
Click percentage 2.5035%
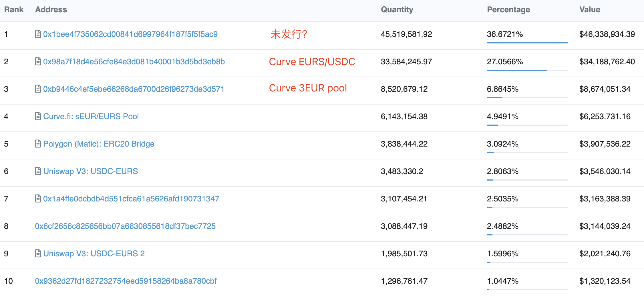(x=502, y=199)
